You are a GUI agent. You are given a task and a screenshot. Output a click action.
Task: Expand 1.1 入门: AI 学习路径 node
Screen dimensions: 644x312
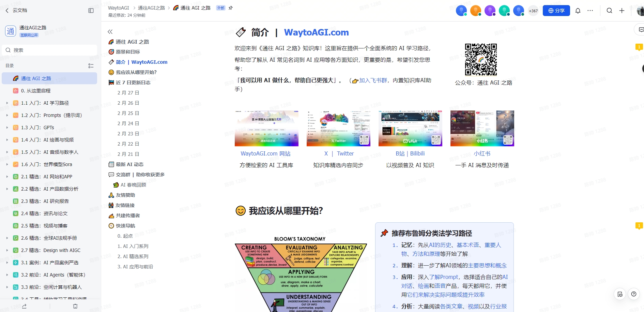tap(7, 103)
